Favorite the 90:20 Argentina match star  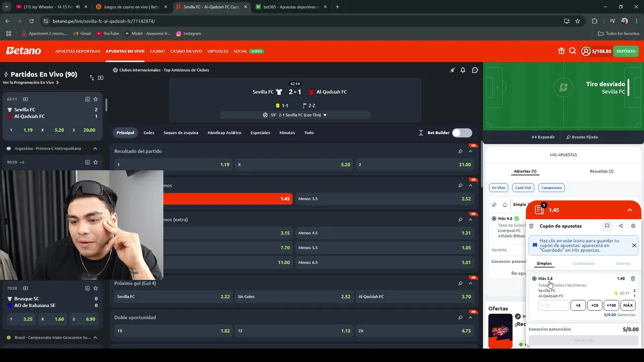96,162
